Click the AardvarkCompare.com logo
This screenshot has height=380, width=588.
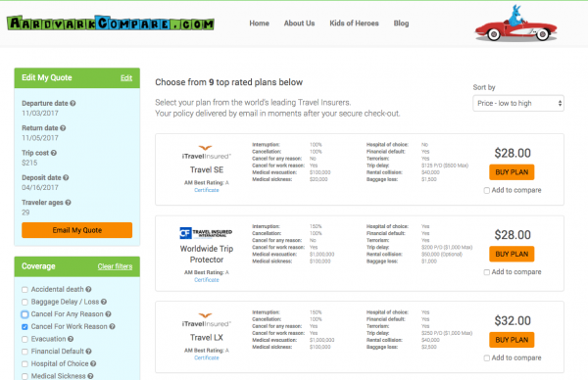110,24
